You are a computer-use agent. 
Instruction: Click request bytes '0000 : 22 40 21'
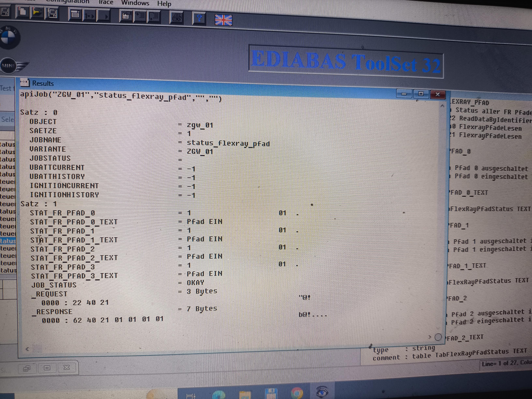coord(75,303)
